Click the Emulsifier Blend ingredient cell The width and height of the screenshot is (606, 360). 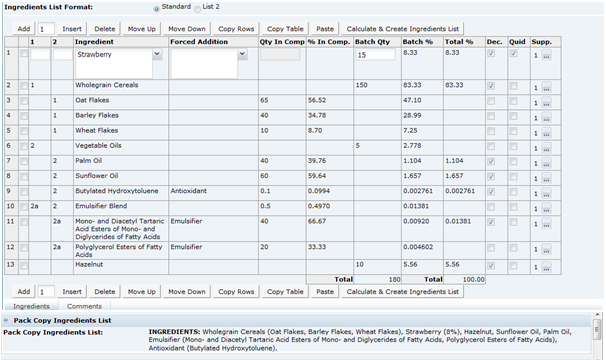pyautogui.click(x=121, y=208)
